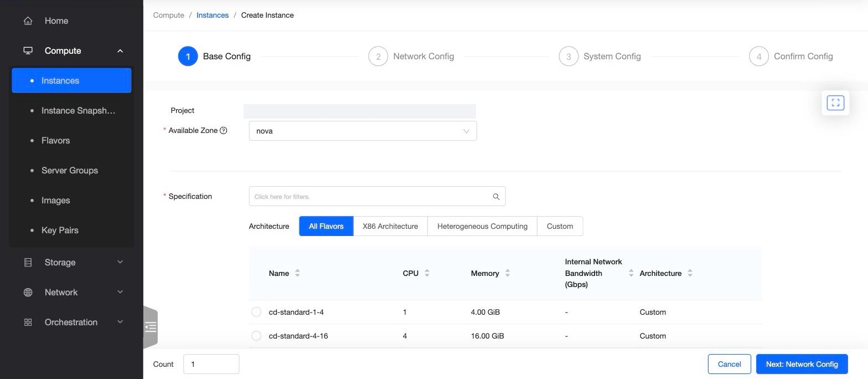Sort flavors by Name column arrows
Screen dimensions: 868x379
click(297, 273)
